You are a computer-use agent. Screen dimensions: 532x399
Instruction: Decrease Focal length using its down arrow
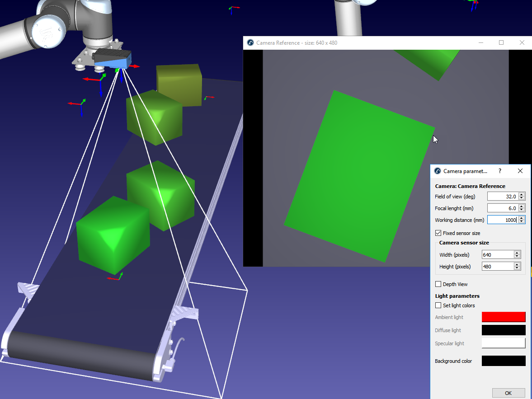coord(522,210)
